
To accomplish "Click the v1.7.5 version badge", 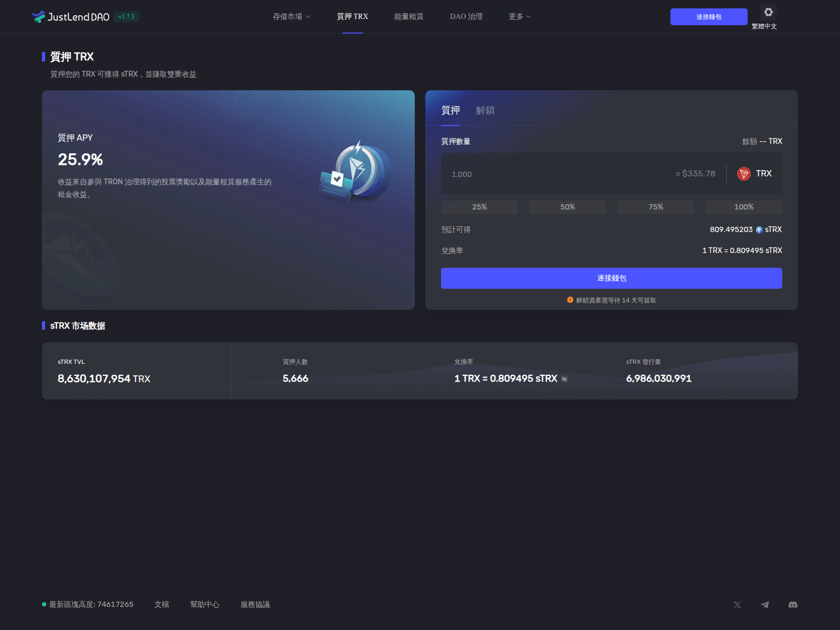I will (x=127, y=17).
